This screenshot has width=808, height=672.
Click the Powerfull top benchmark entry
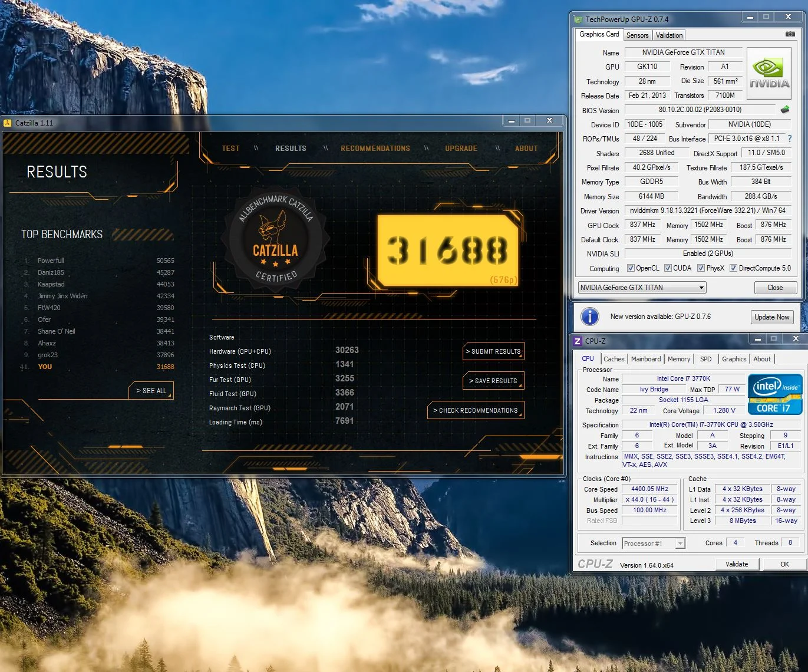[99, 261]
